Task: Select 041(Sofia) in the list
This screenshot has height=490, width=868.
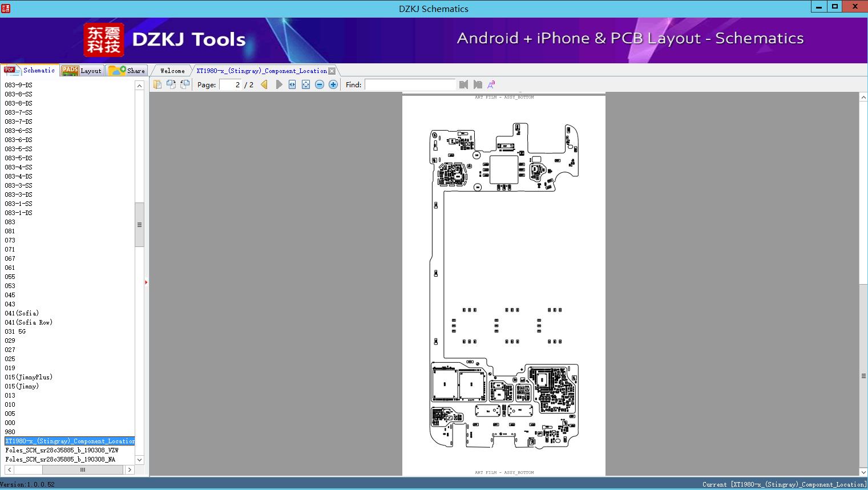Action: click(22, 313)
